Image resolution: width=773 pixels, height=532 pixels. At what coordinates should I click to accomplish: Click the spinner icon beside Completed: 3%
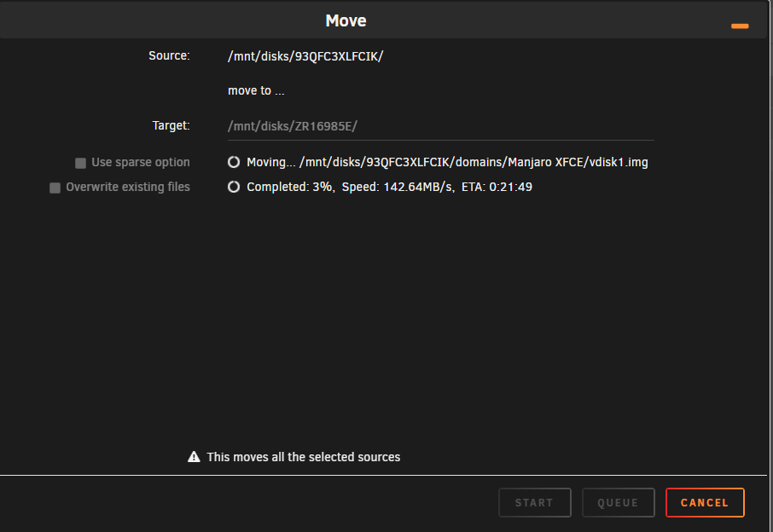[x=234, y=187]
